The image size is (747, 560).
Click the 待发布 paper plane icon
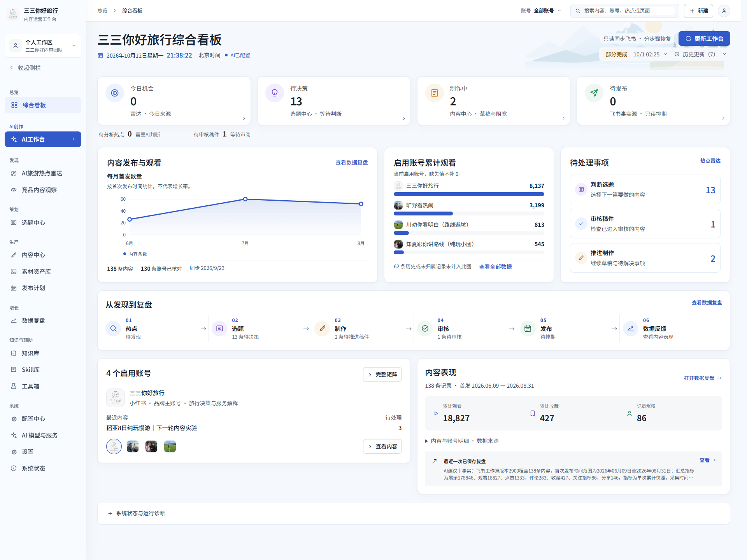[594, 93]
